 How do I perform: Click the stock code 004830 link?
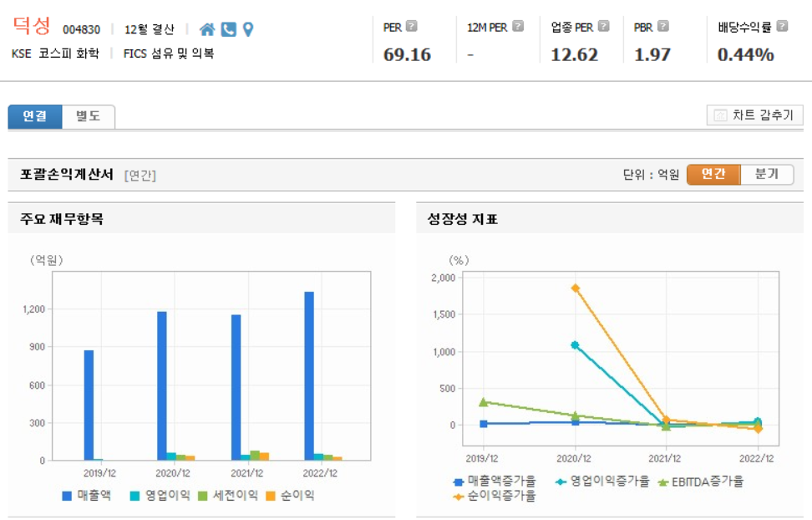click(81, 27)
